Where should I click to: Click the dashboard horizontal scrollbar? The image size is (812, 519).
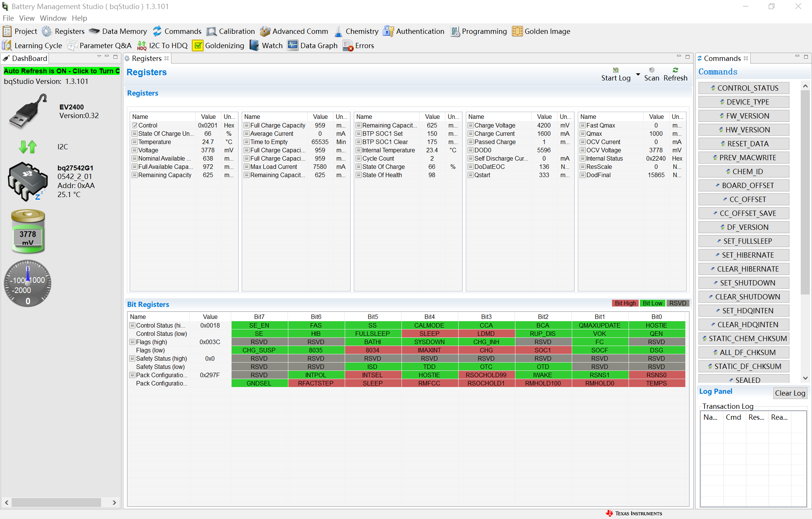(56, 502)
